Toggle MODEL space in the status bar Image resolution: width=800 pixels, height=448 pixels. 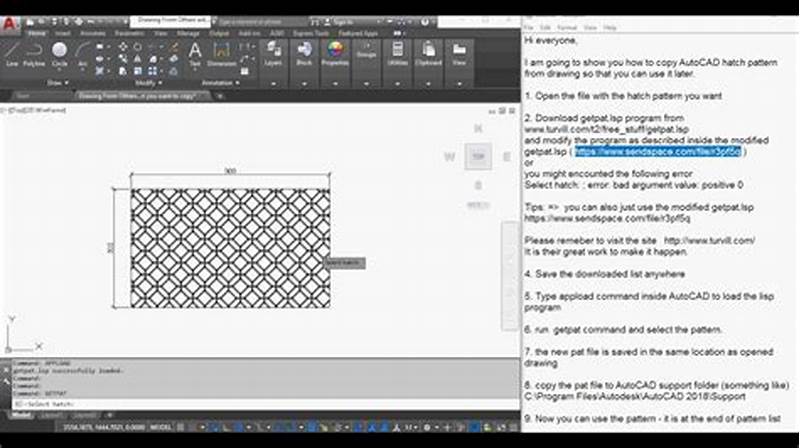(161, 428)
